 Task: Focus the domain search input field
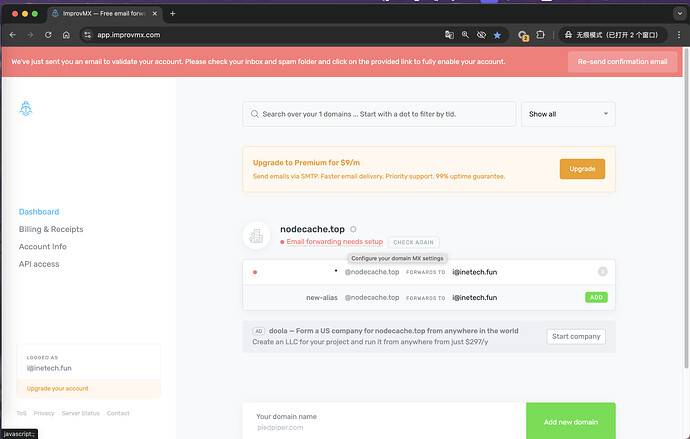click(380, 114)
